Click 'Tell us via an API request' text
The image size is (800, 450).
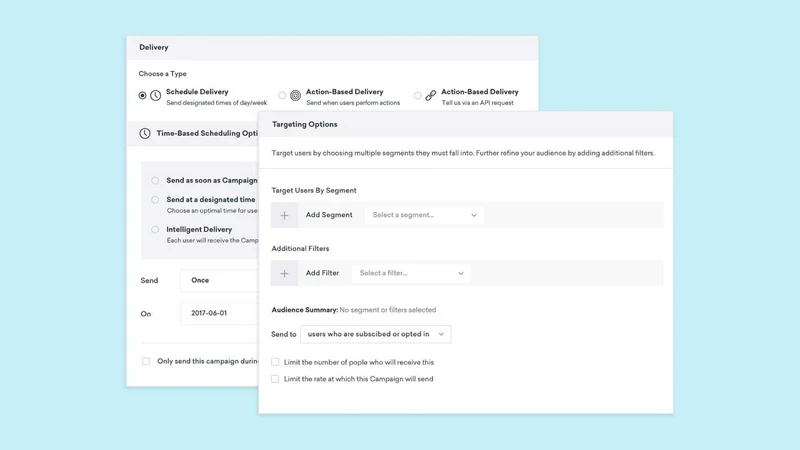coord(478,103)
